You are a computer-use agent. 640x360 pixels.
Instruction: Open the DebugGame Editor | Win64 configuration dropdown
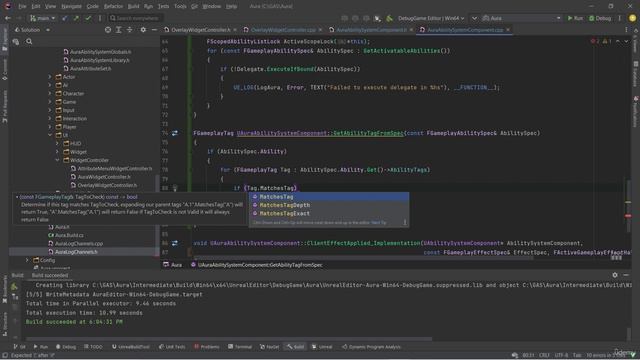point(431,18)
